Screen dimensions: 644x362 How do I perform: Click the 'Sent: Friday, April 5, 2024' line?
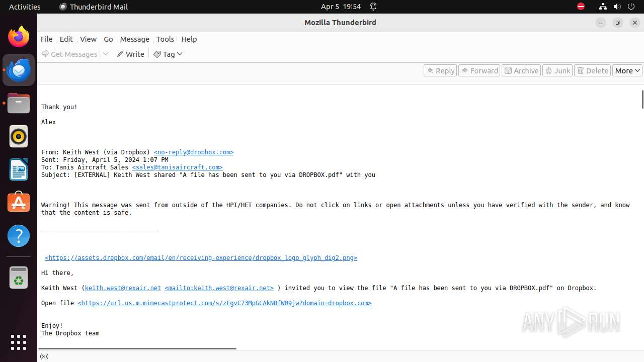click(105, 160)
